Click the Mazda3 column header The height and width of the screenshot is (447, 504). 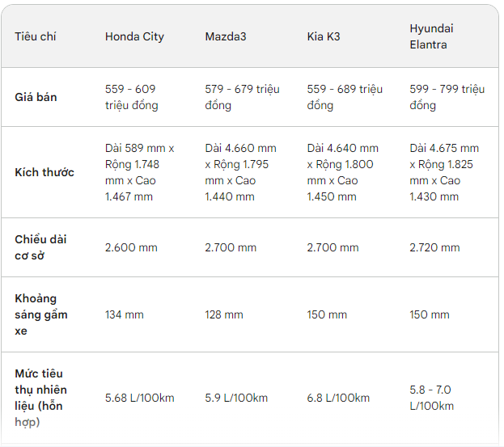click(226, 37)
